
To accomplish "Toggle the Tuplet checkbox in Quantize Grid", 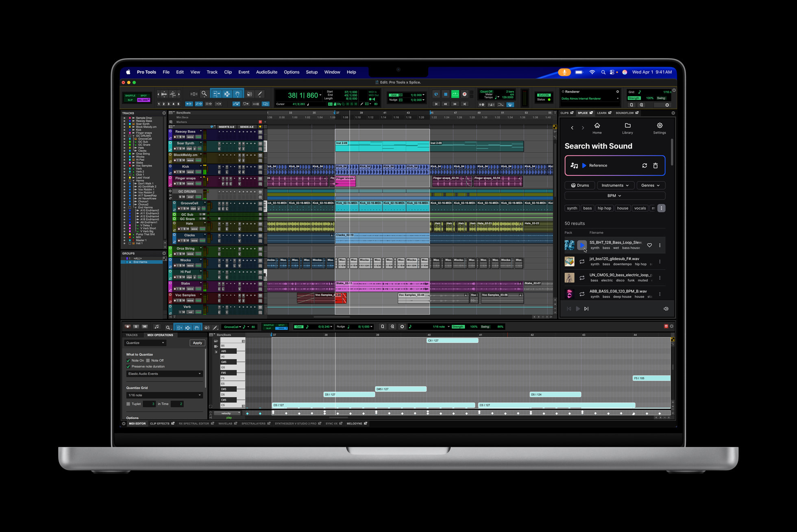I will click(128, 404).
